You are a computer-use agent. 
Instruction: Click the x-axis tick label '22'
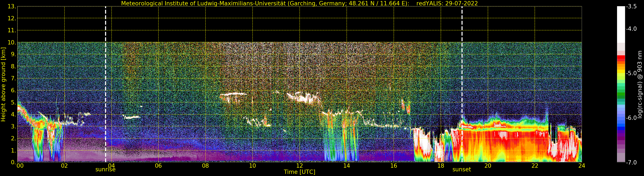(x=535, y=166)
